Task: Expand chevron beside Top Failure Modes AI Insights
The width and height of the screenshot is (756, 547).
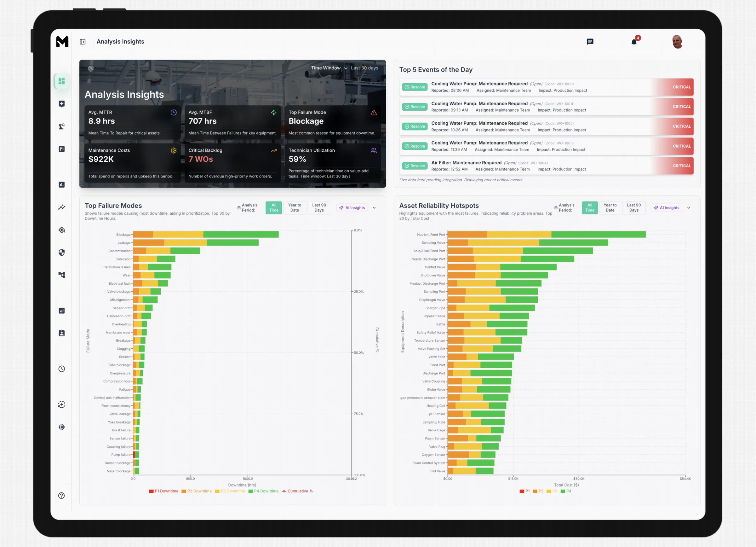Action: click(x=374, y=208)
